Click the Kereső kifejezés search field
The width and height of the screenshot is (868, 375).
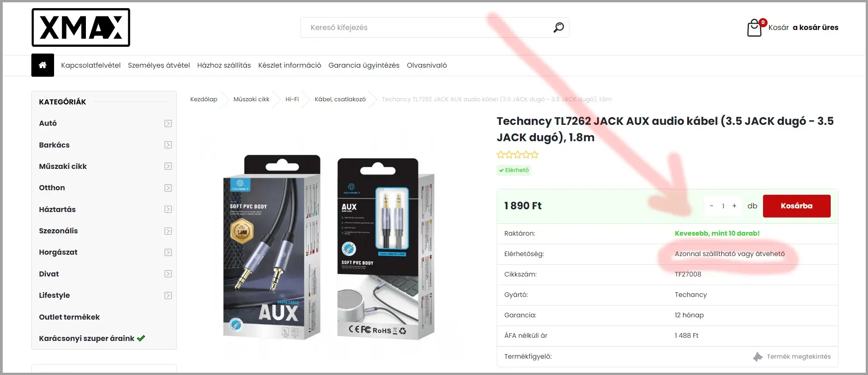tap(427, 27)
